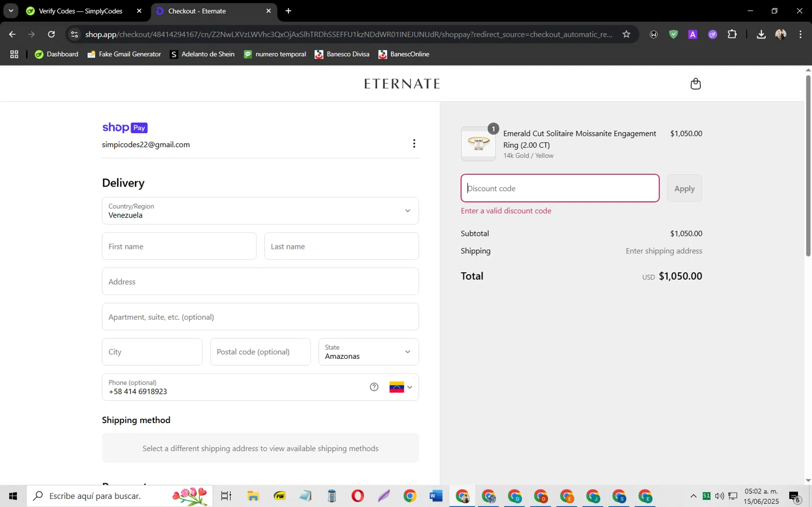
Task: Open the Adelanto de Shein bookmark
Action: coord(202,54)
